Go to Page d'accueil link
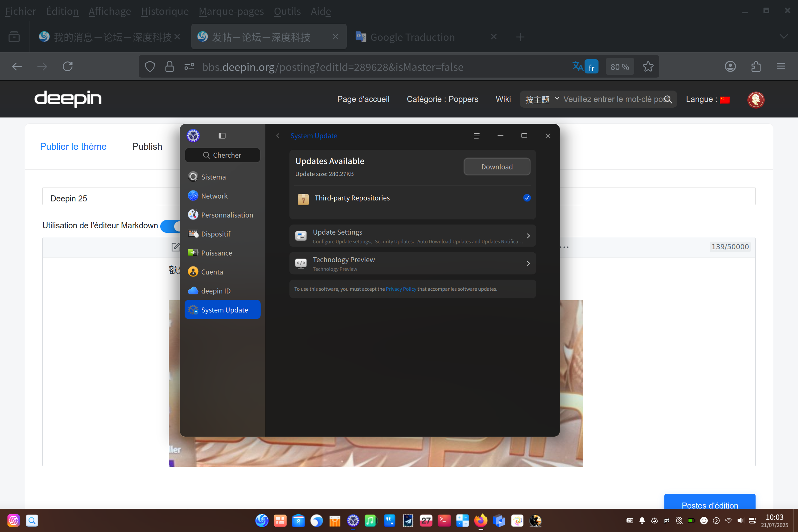The width and height of the screenshot is (798, 532). coord(364,99)
